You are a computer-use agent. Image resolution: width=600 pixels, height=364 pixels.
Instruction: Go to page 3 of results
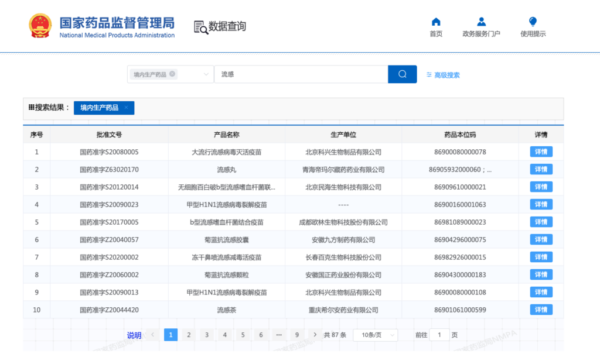[207, 335]
